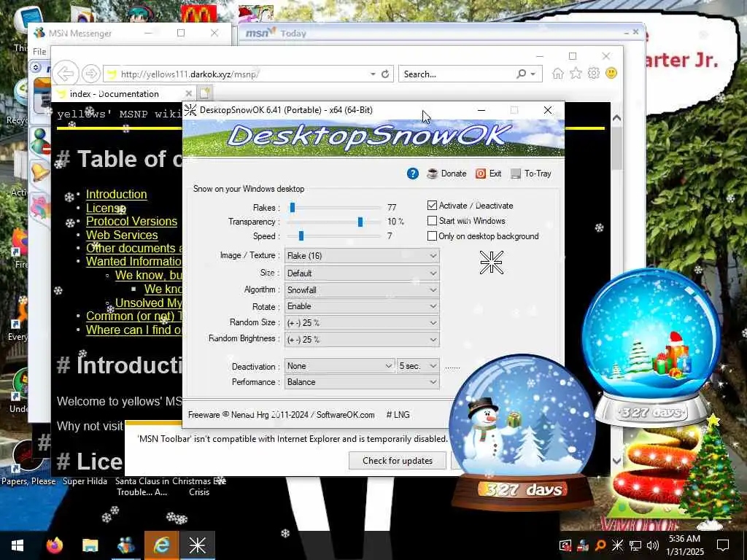This screenshot has width=747, height=560.
Task: Click Internet Explorer back arrow
Action: (x=65, y=74)
